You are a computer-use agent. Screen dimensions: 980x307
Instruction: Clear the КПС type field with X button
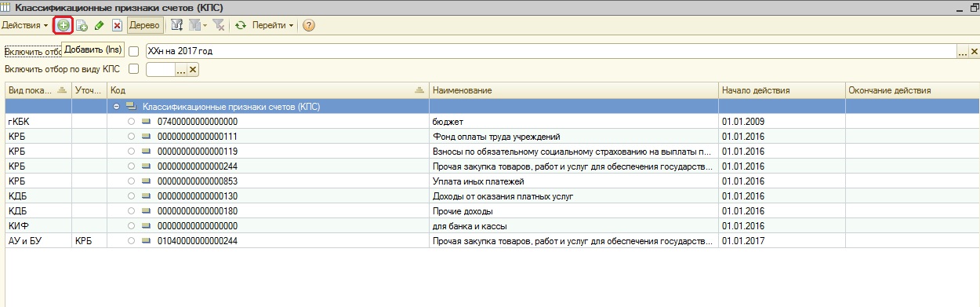click(192, 70)
